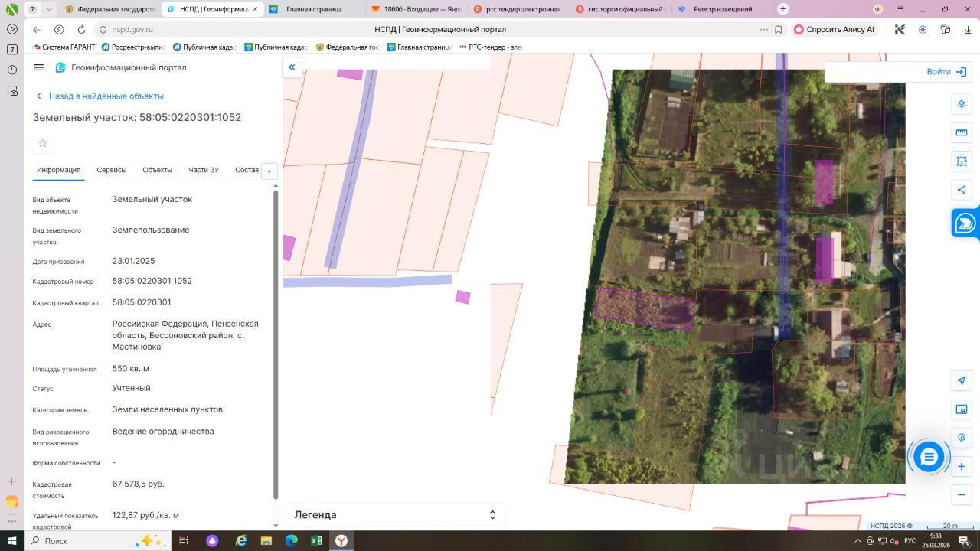Click the taskbar clock showing 9:38
Screen dimensions: 980x551
[x=936, y=541]
